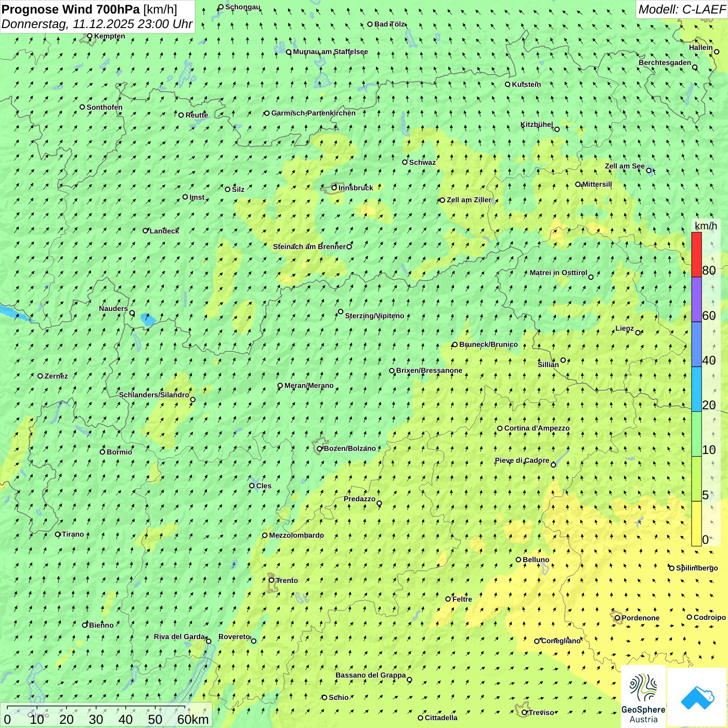Click the Schio label
The width and height of the screenshot is (728, 728).
(x=339, y=697)
